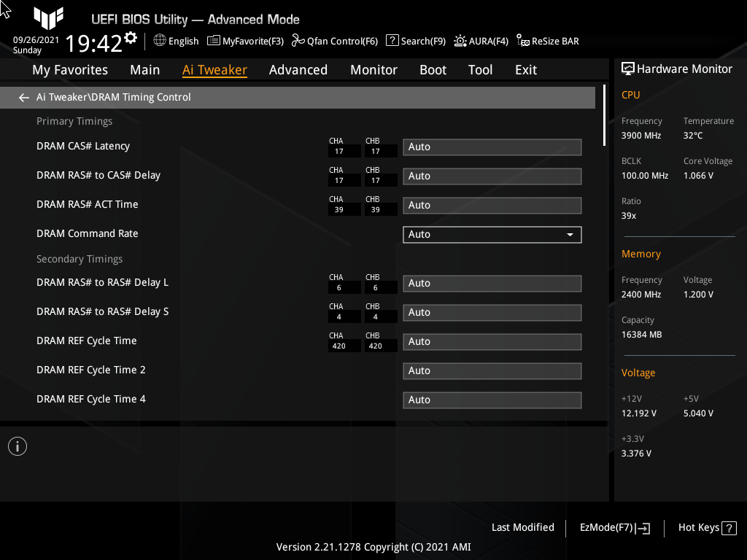
Task: Open the DRAM Command Rate dropdown
Action: click(x=492, y=234)
